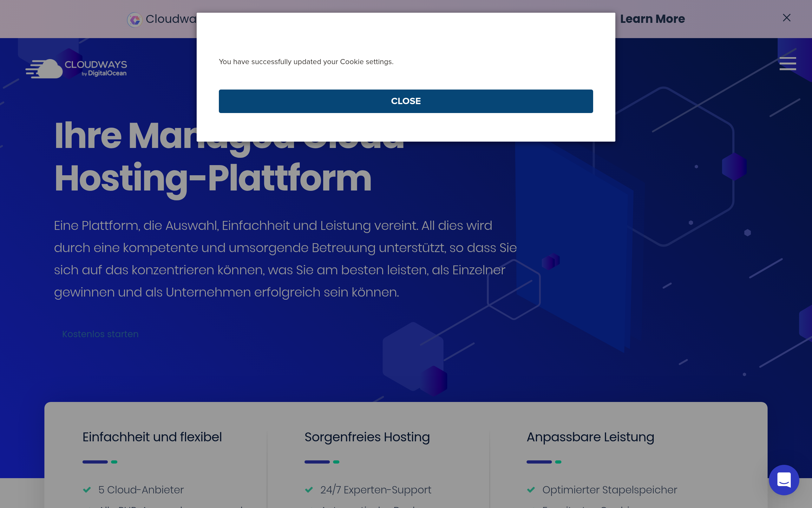Click the 'Eine Plattform, die Auswahl' paragraph
The width and height of the screenshot is (812, 508).
click(x=285, y=259)
